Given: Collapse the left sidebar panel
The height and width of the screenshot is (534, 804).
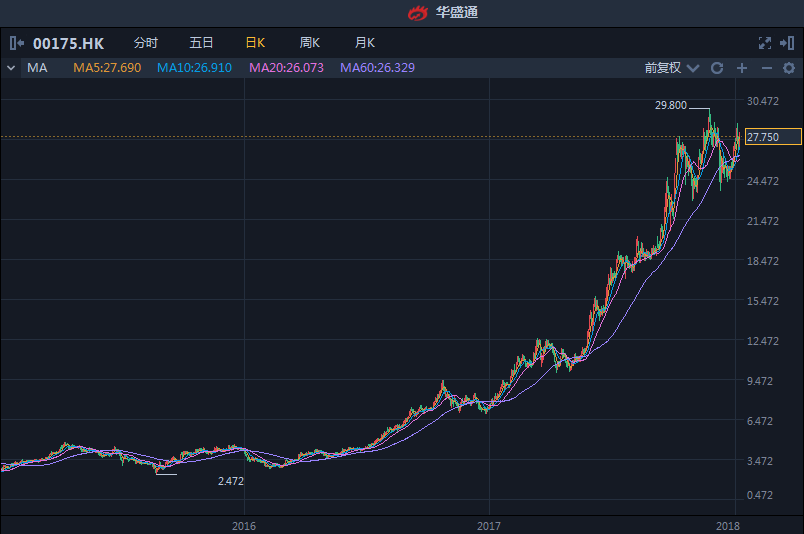Looking at the screenshot, I should click(17, 43).
